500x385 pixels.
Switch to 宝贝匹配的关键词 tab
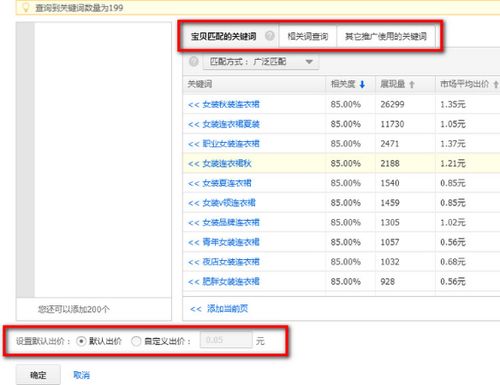tap(224, 36)
